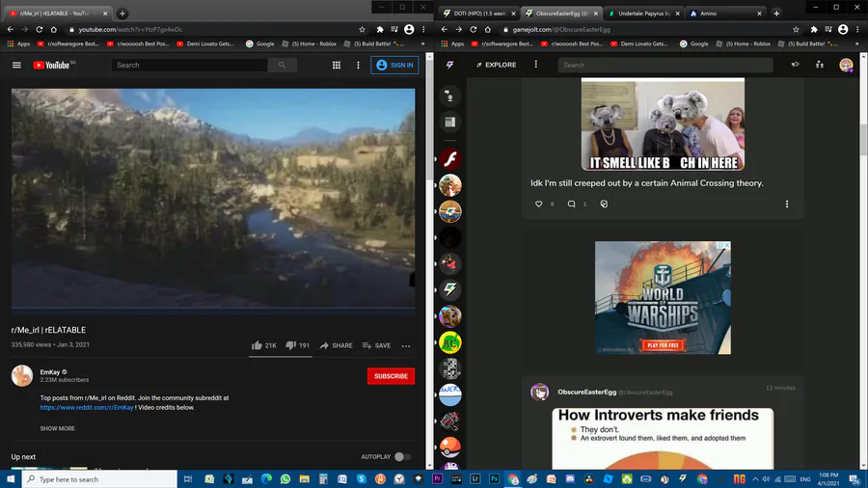Toggle the Autoplay switch
The height and width of the screenshot is (488, 868).
[x=402, y=457]
